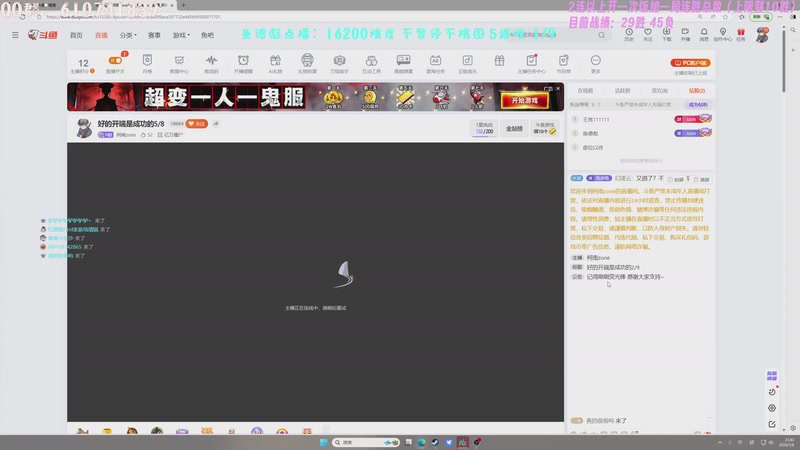Screen dimensions: 800x450
Task: Go to 首页 in top navigation
Action: point(76,35)
